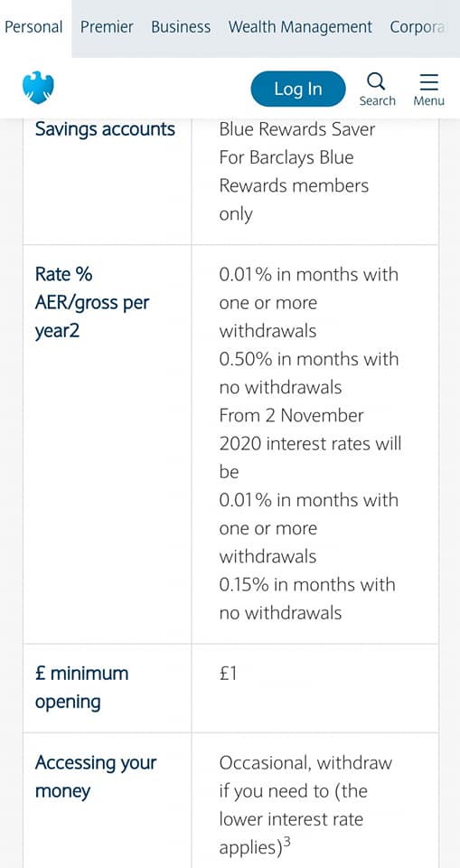The height and width of the screenshot is (868, 460).
Task: Open the Search magnifier icon
Action: point(377,82)
